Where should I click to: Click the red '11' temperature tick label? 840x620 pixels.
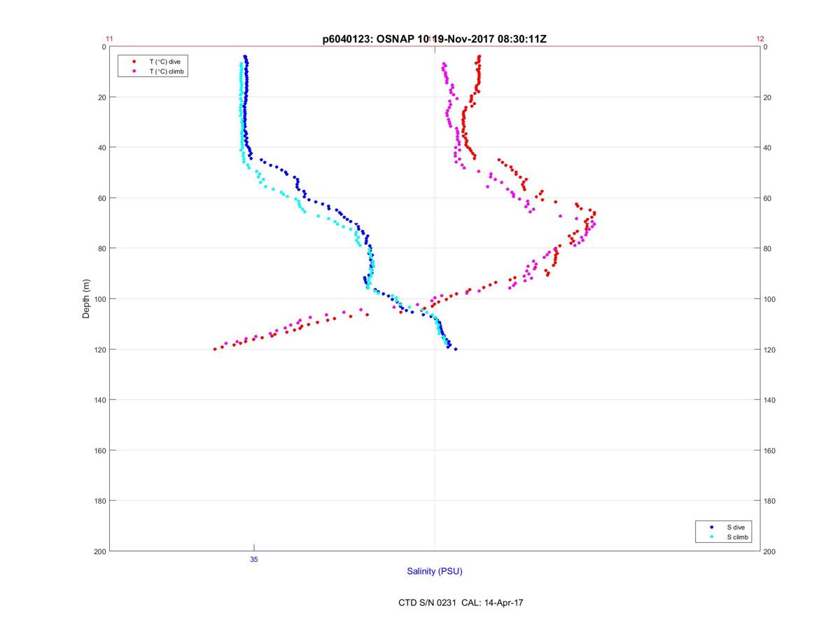[x=109, y=39]
